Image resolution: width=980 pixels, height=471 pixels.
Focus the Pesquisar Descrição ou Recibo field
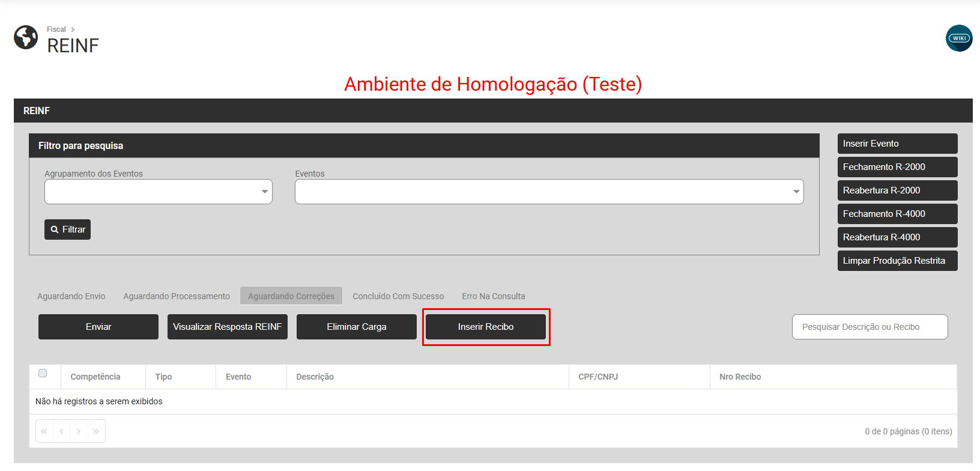coord(870,327)
